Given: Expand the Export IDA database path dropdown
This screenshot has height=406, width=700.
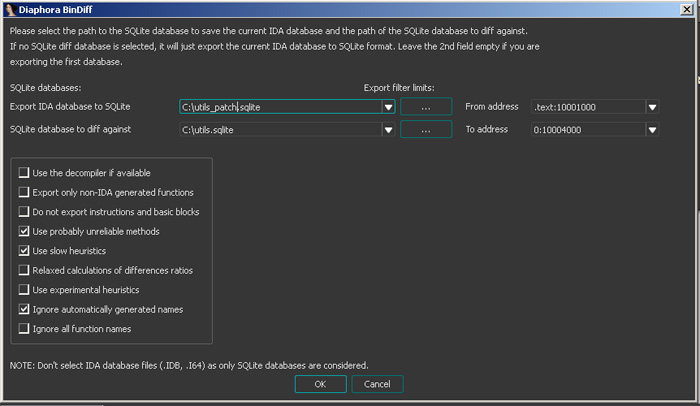Looking at the screenshot, I should pos(388,107).
